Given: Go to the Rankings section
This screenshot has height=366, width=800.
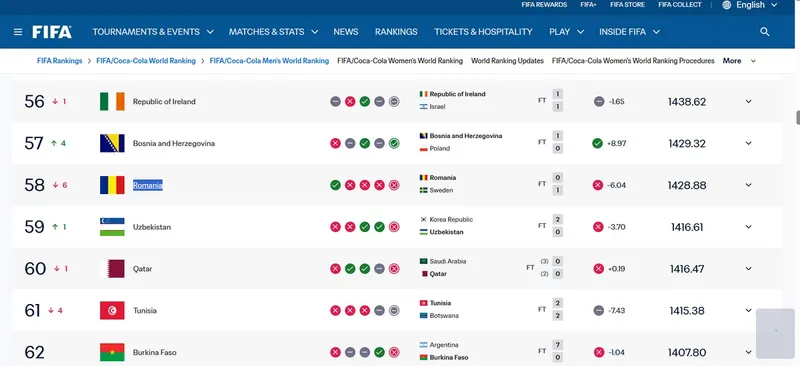Looking at the screenshot, I should (396, 32).
